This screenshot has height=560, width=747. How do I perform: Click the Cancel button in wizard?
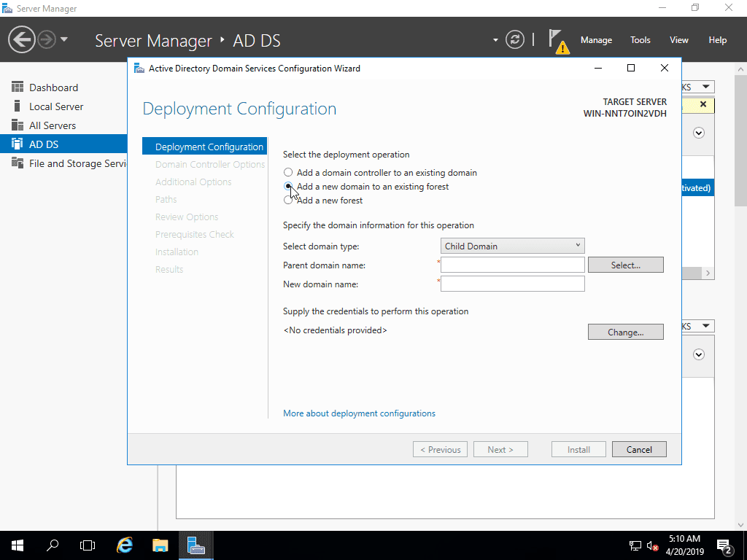pyautogui.click(x=639, y=449)
